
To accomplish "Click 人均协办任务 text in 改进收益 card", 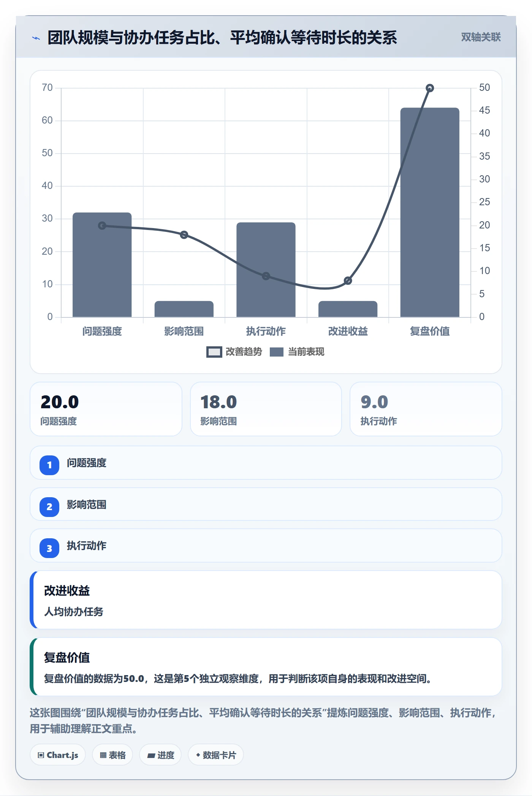I will pyautogui.click(x=74, y=612).
